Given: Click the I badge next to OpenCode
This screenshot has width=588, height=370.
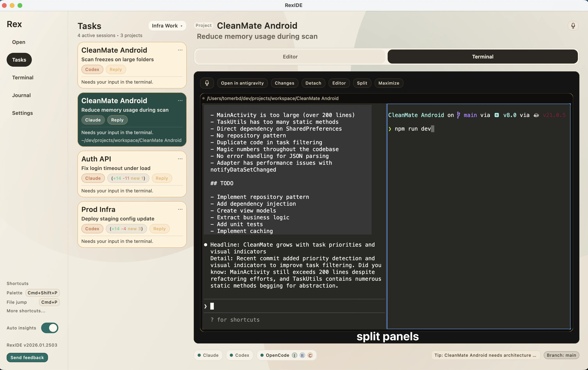Looking at the screenshot, I should pyautogui.click(x=295, y=355).
